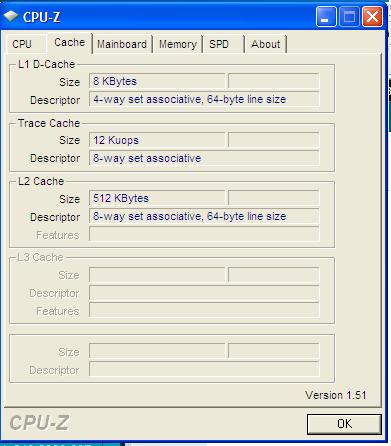Click the L1 D-Cache descriptor '4-way set associative'

pyautogui.click(x=204, y=99)
